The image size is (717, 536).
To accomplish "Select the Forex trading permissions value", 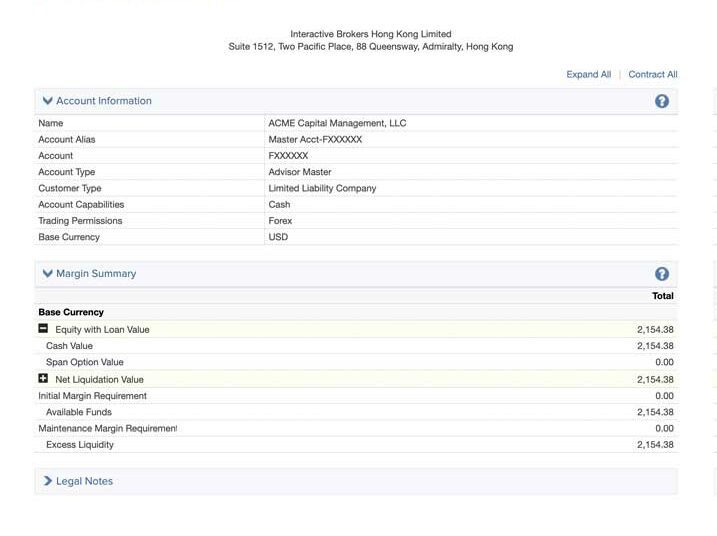I will 280,221.
